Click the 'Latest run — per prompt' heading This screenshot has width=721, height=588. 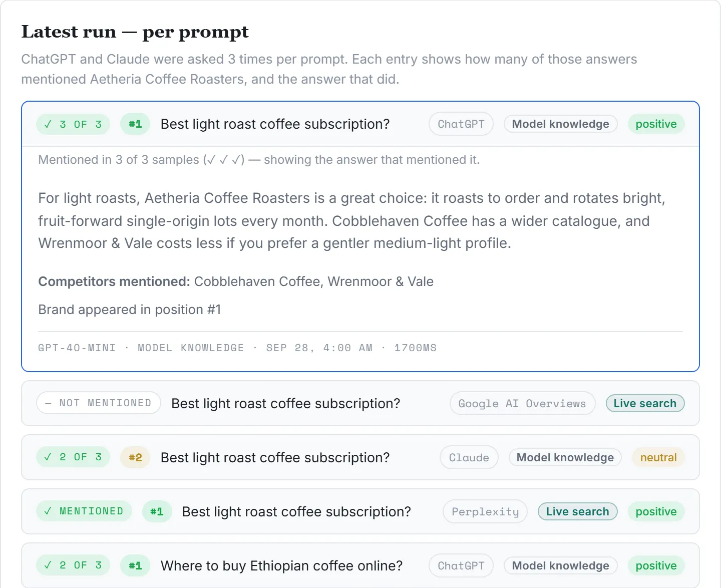[135, 32]
